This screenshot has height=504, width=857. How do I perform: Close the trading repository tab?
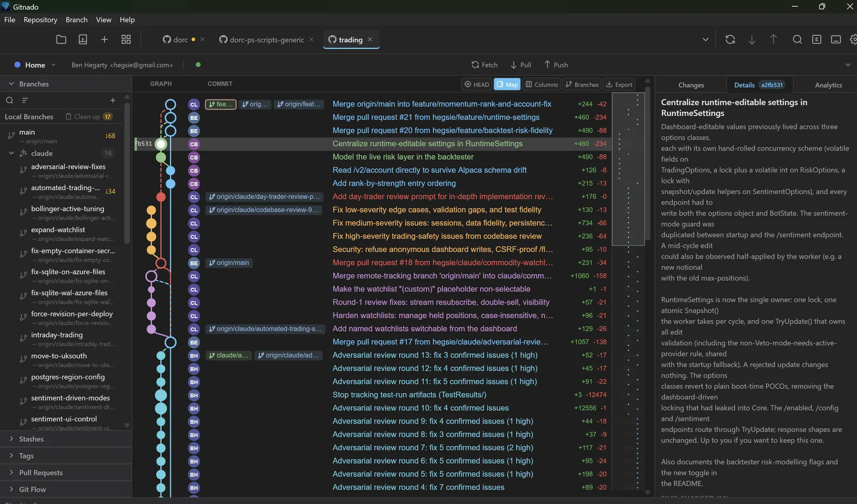pyautogui.click(x=370, y=40)
